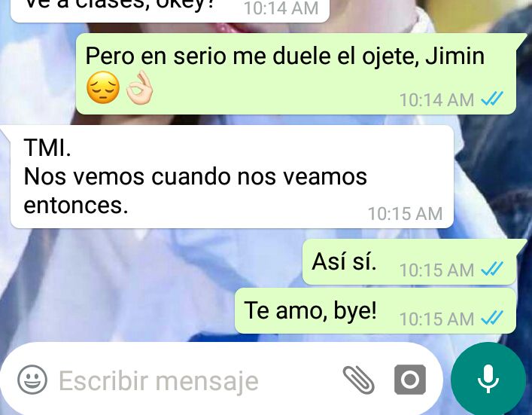Select 'Pero en serio me duele' message
The height and width of the screenshot is (415, 532).
click(296, 74)
